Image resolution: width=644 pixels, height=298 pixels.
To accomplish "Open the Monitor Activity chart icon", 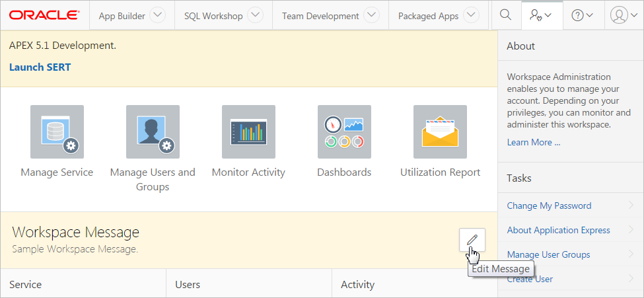I will click(x=248, y=131).
